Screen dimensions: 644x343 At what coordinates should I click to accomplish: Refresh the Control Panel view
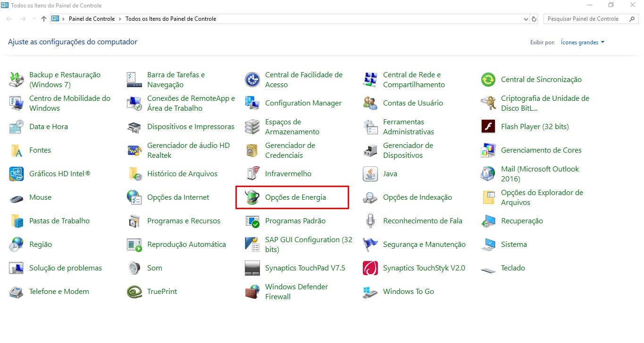coord(534,19)
